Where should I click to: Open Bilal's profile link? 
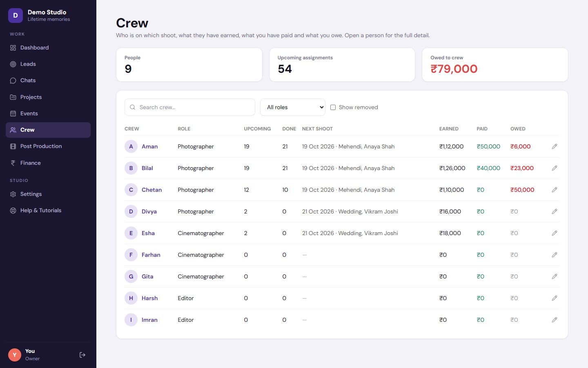tap(147, 168)
